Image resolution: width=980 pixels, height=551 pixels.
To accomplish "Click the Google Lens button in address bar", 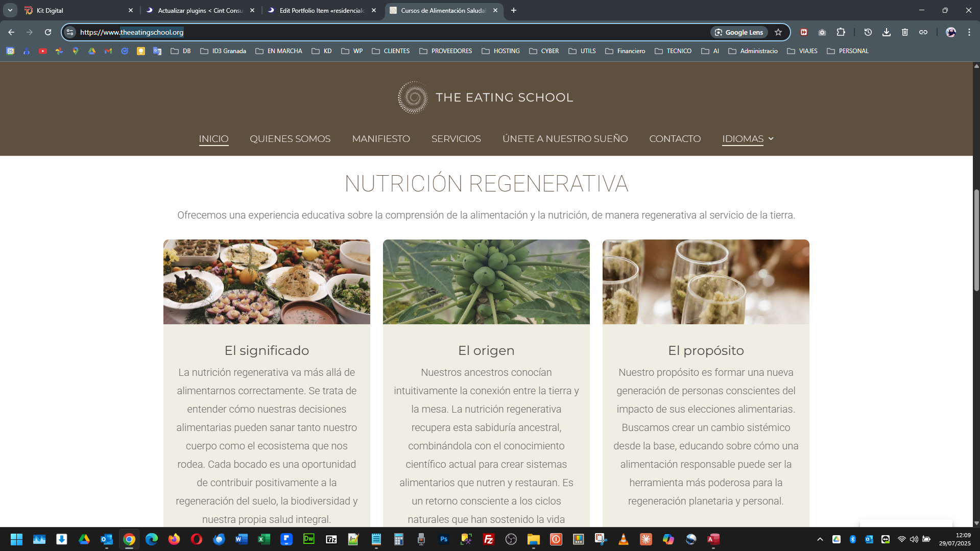I will [x=738, y=32].
